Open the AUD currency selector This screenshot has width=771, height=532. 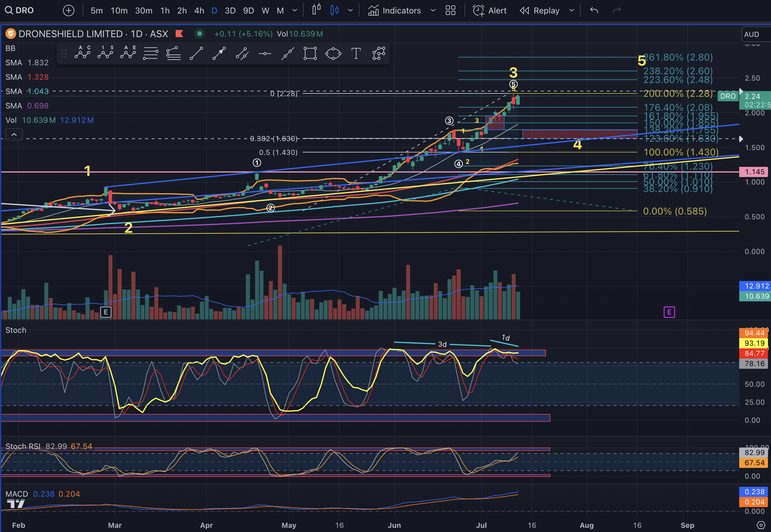click(755, 34)
